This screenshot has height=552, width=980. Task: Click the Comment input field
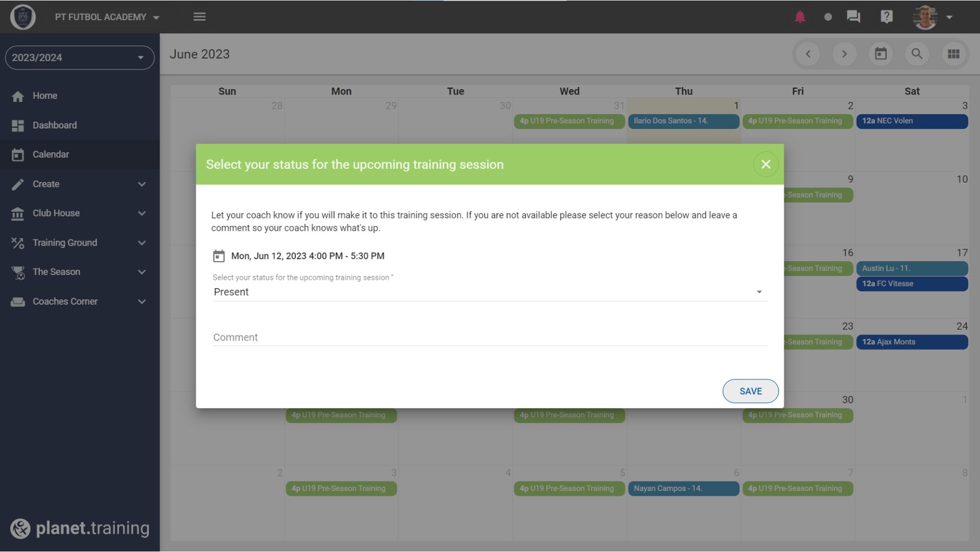(490, 337)
